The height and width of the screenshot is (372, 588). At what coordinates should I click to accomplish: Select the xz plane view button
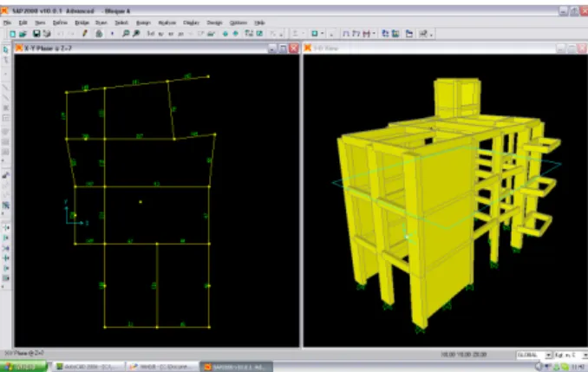171,34
